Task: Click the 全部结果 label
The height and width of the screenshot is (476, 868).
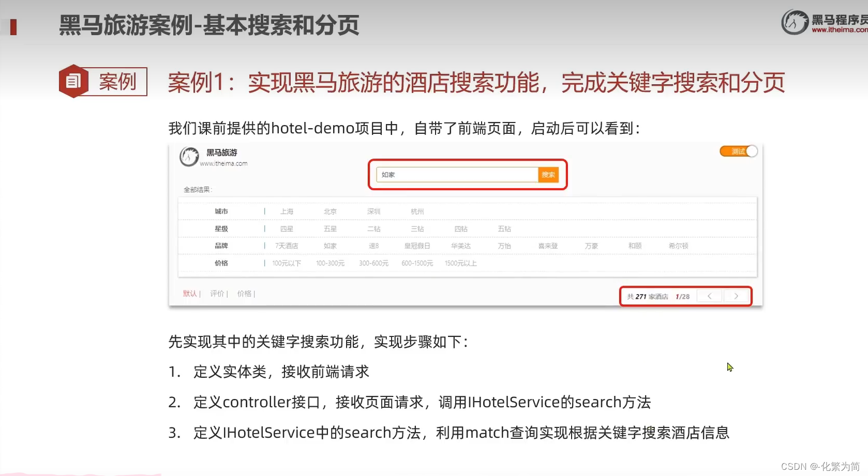Action: (x=198, y=190)
